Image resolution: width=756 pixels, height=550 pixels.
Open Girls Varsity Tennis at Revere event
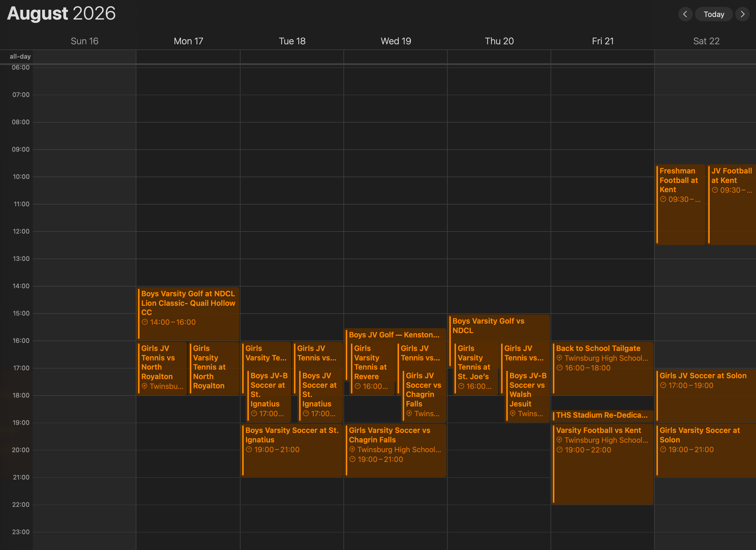(372, 368)
